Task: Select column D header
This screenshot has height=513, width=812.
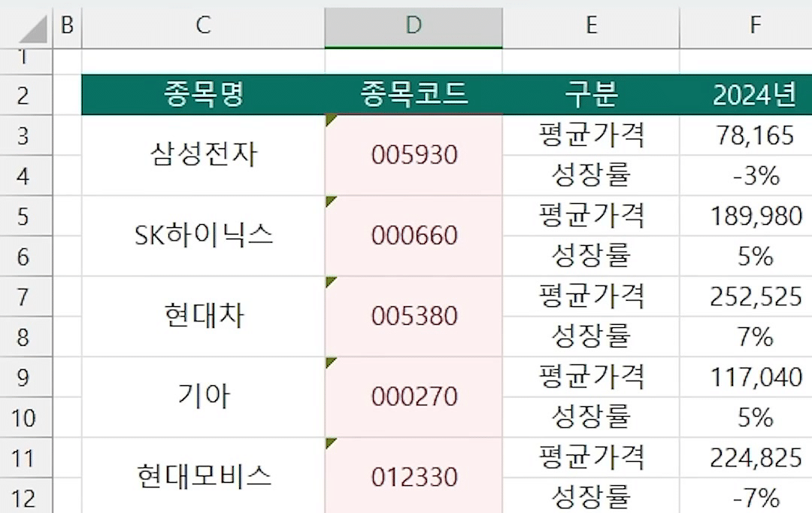Action: (414, 24)
